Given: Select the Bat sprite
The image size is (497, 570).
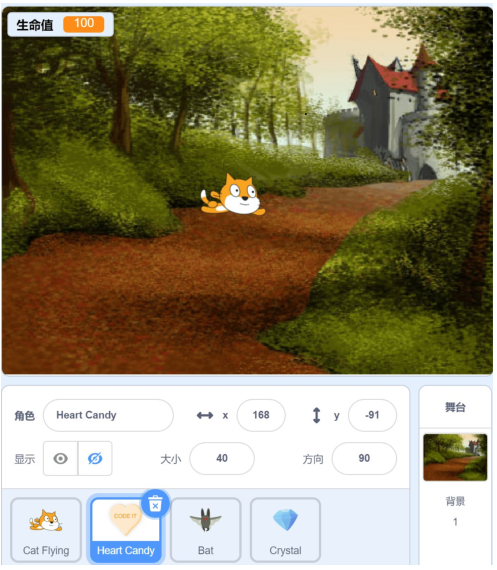Looking at the screenshot, I should tap(205, 530).
